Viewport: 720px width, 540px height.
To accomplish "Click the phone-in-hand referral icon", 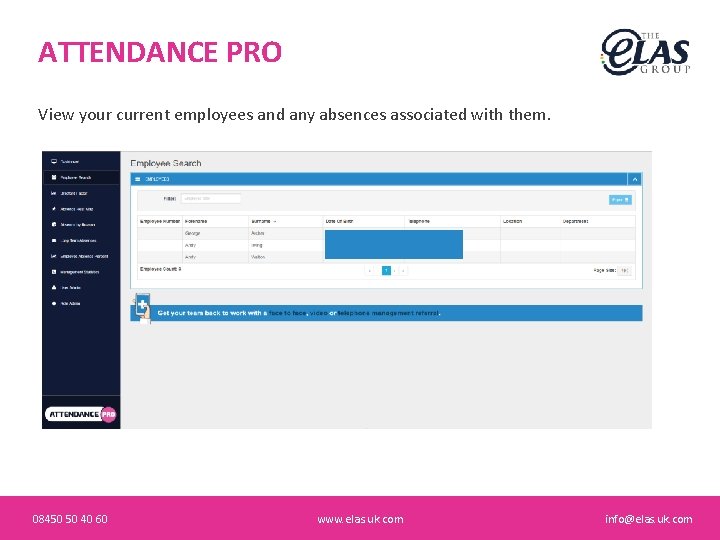I will point(142,308).
